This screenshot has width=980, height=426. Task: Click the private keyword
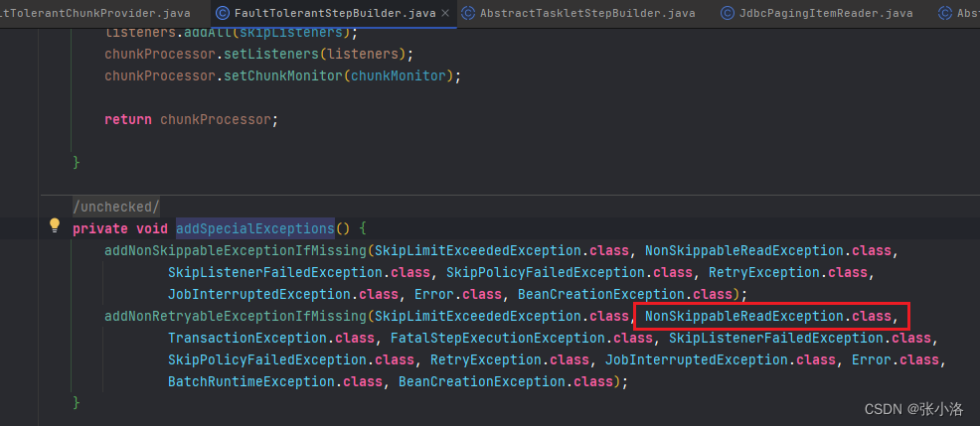click(x=100, y=228)
